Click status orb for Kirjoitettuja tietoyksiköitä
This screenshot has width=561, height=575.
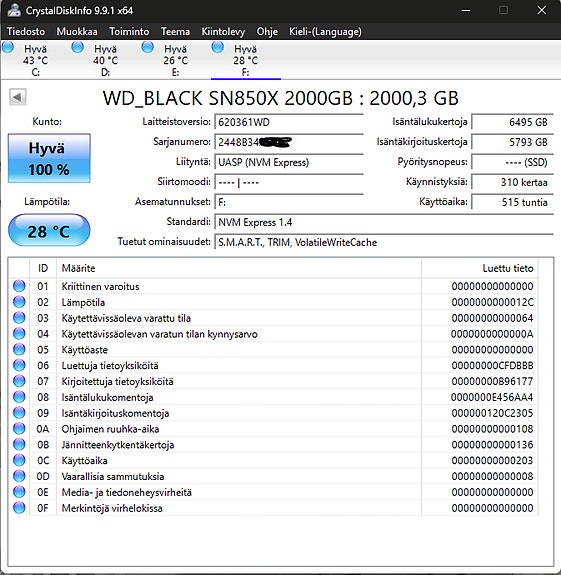19,381
